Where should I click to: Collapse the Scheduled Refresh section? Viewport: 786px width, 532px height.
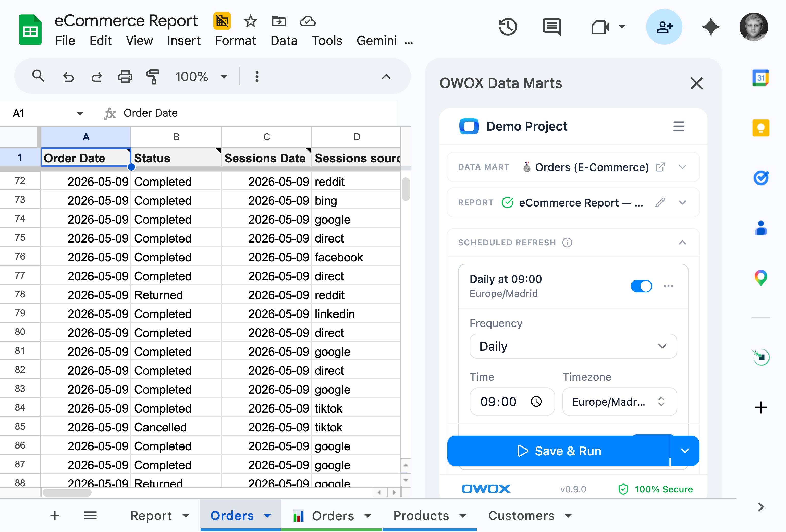tap(682, 243)
